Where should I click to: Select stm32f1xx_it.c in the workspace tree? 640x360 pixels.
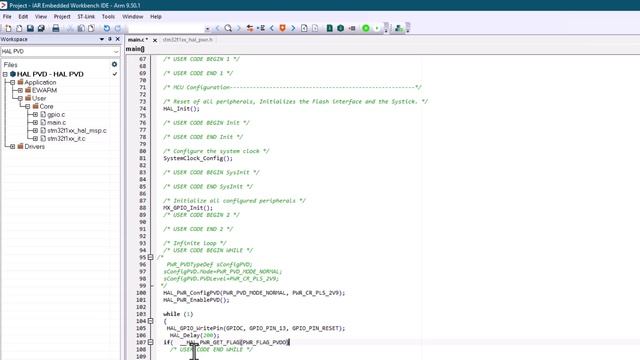tap(66, 139)
